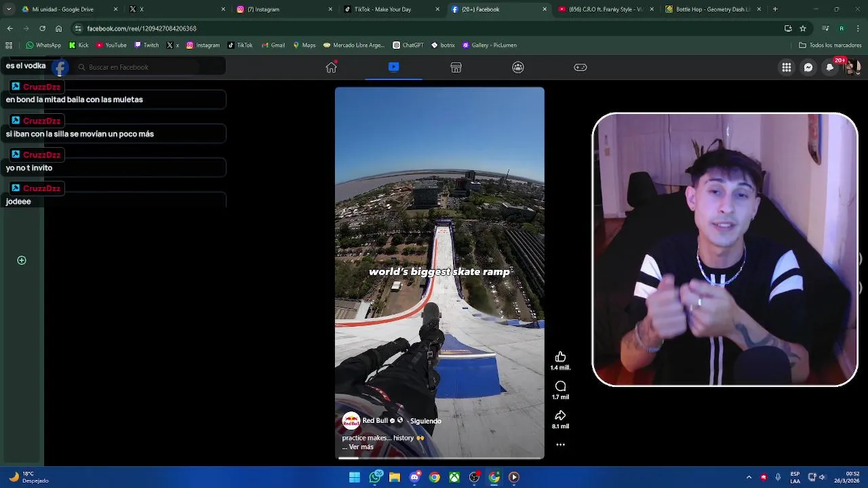
Task: Toggle the system tray microphone
Action: (778, 477)
